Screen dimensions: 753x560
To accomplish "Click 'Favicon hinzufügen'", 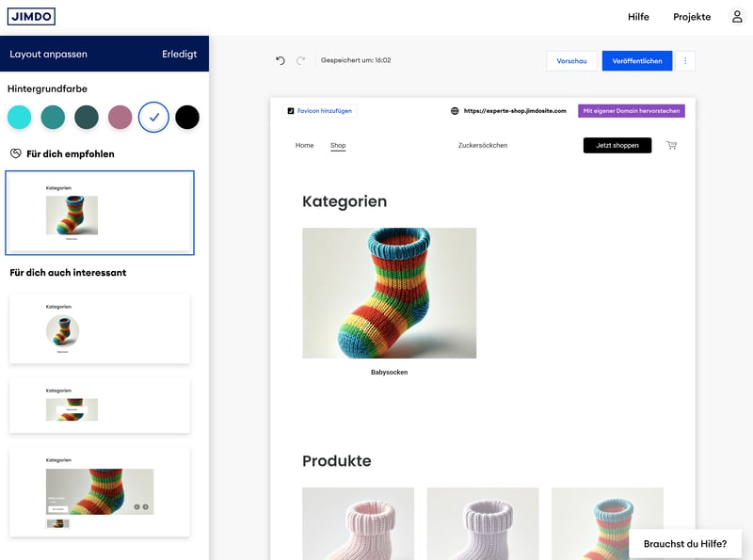I will (x=319, y=111).
